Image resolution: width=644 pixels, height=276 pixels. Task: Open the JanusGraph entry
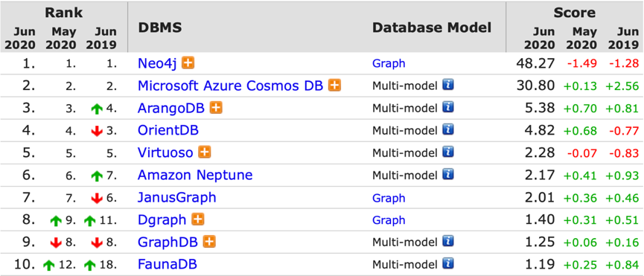click(x=177, y=198)
